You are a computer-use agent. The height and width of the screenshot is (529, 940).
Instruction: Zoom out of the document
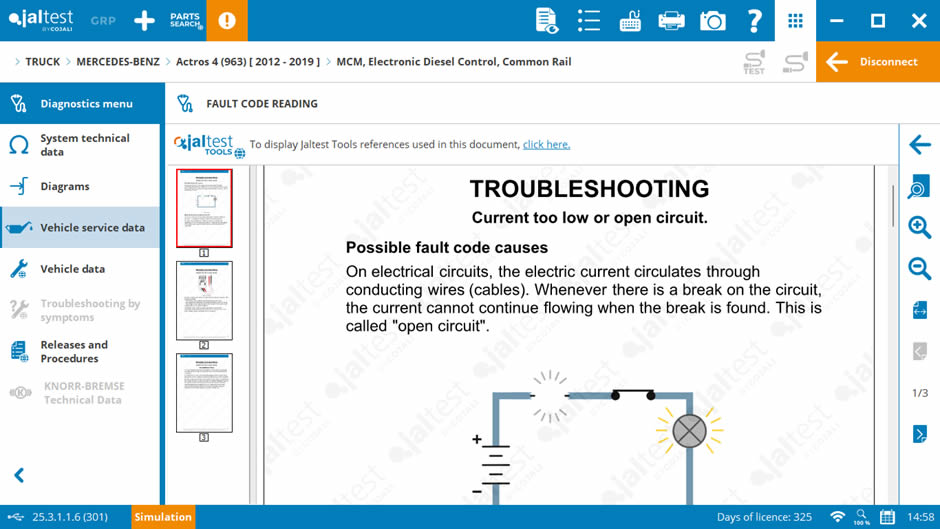920,269
